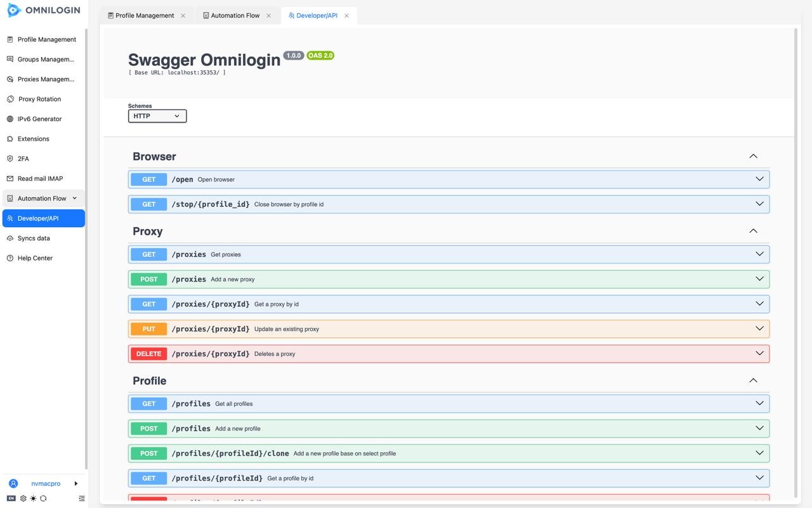
Task: Click the PUT button for 'Update an existing proxy'
Action: 149,329
